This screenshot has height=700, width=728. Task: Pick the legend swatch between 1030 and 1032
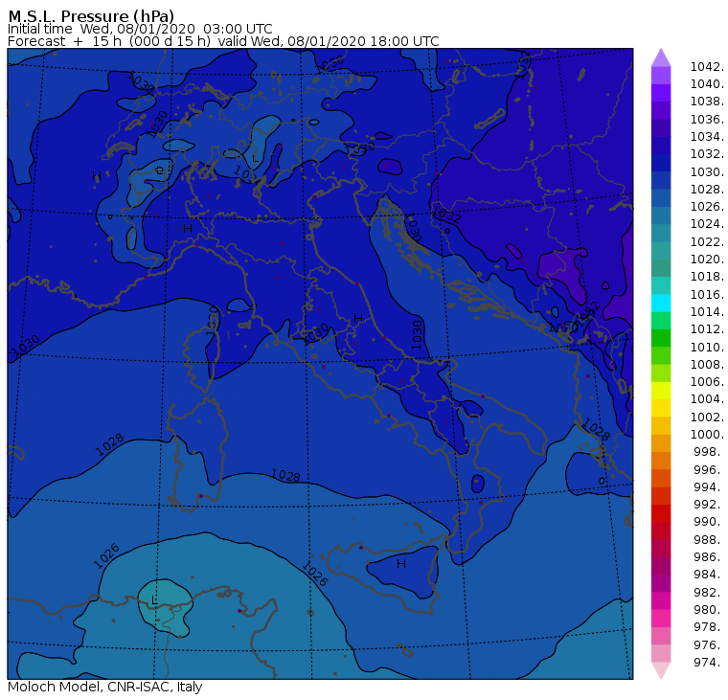tap(661, 163)
